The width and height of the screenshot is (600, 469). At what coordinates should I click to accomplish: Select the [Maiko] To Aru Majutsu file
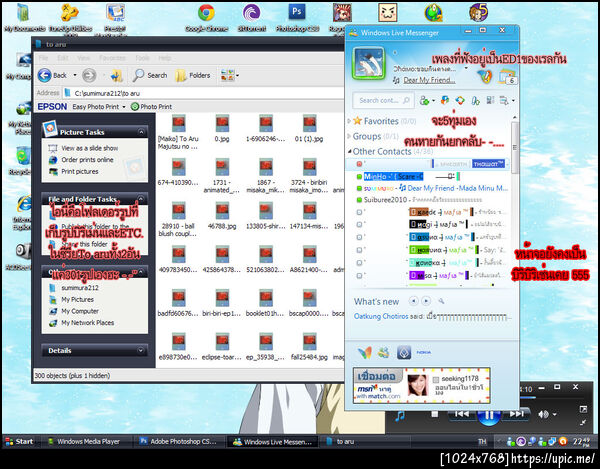pyautogui.click(x=178, y=132)
